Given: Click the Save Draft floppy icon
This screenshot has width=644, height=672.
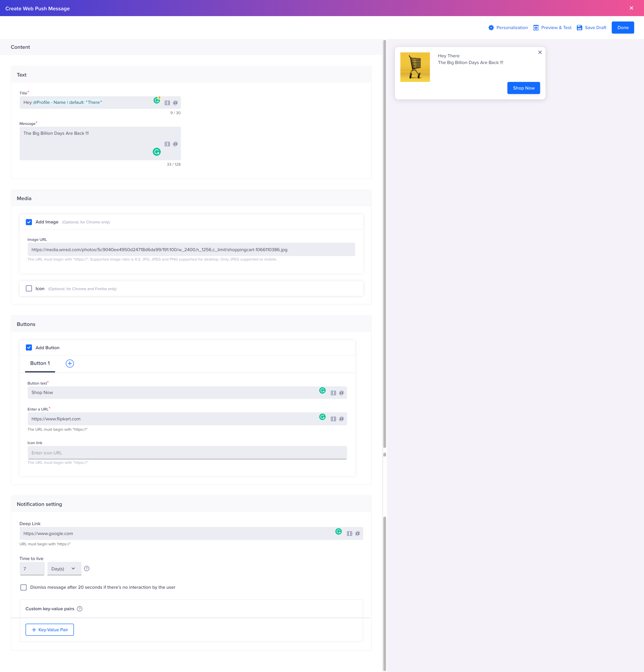Looking at the screenshot, I should click(579, 28).
